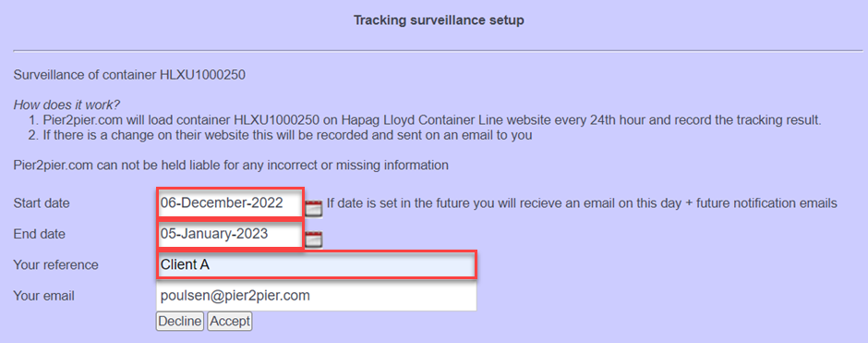Click the hint text about future date notifications
The width and height of the screenshot is (868, 343).
coord(582,203)
